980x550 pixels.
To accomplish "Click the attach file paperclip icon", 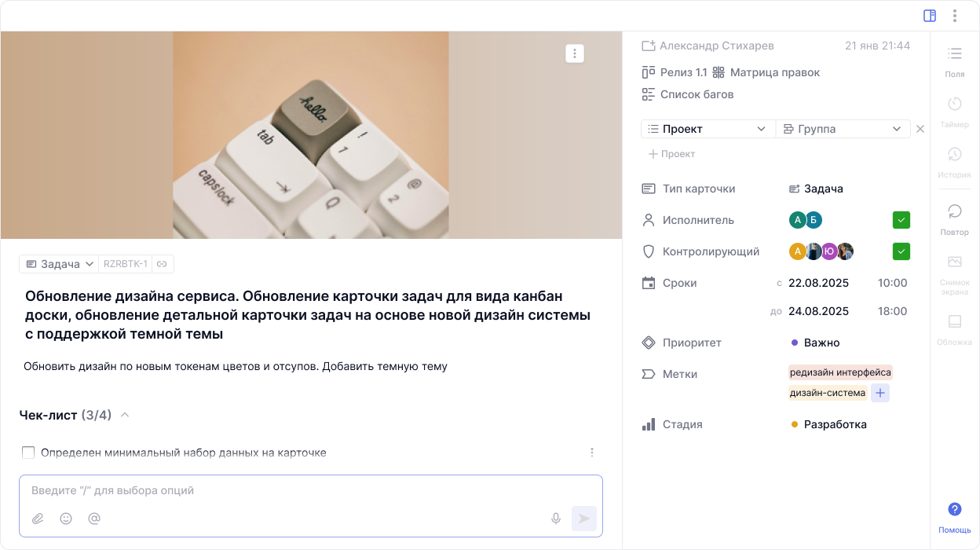I will pyautogui.click(x=38, y=519).
